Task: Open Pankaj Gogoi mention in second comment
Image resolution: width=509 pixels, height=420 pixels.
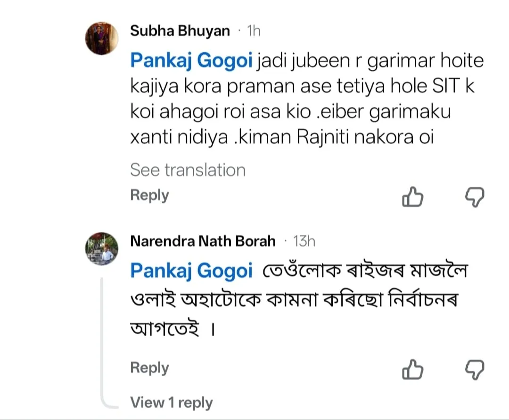Action: (190, 271)
